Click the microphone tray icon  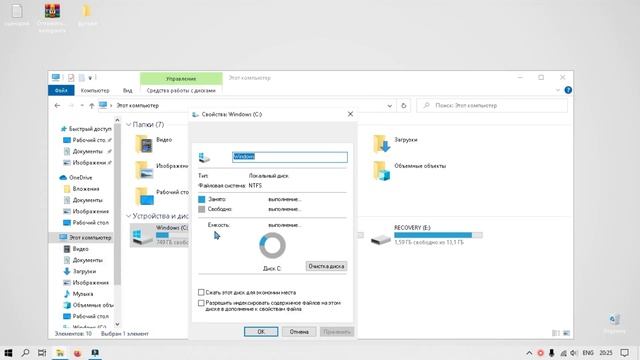point(551,353)
